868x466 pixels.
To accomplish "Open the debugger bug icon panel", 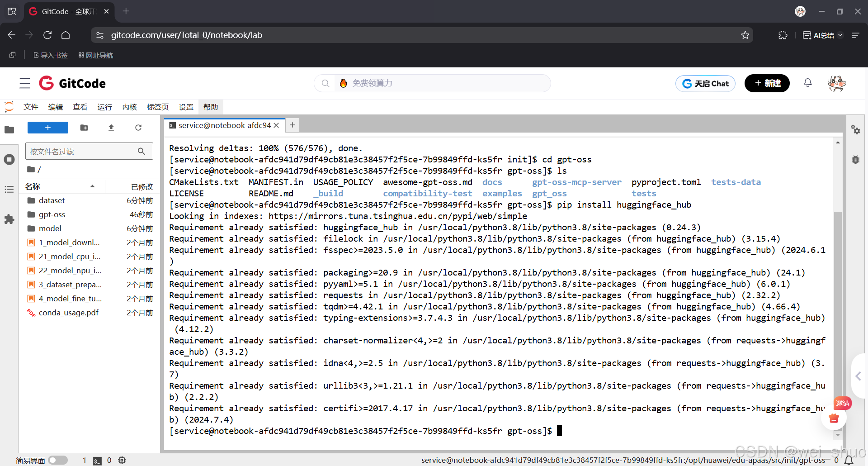I will [855, 159].
